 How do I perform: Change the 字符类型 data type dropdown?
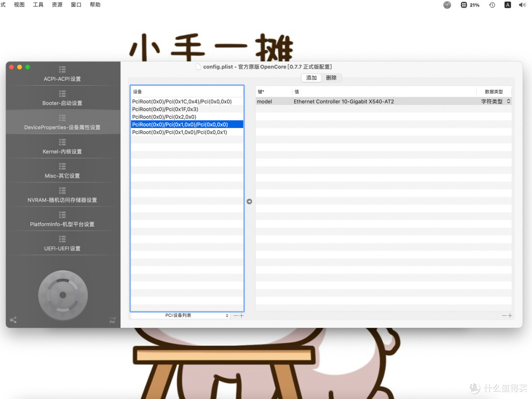click(x=496, y=101)
